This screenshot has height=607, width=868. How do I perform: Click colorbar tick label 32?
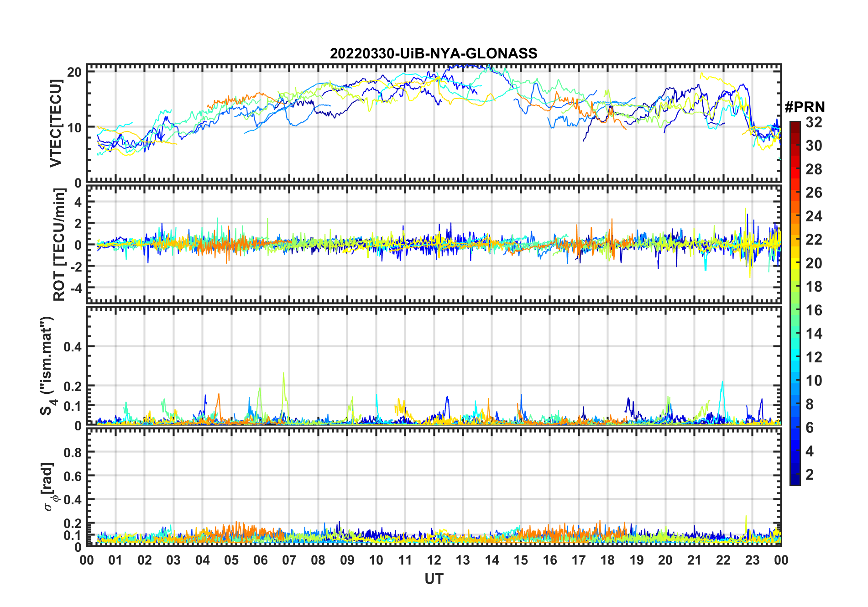pyautogui.click(x=814, y=122)
